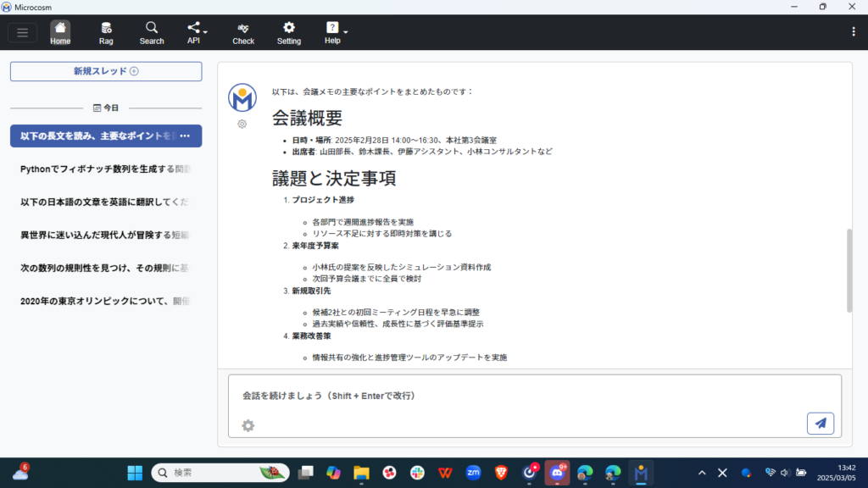Viewport: 868px width, 488px height.
Task: Click the send message paper plane button
Action: click(x=820, y=424)
